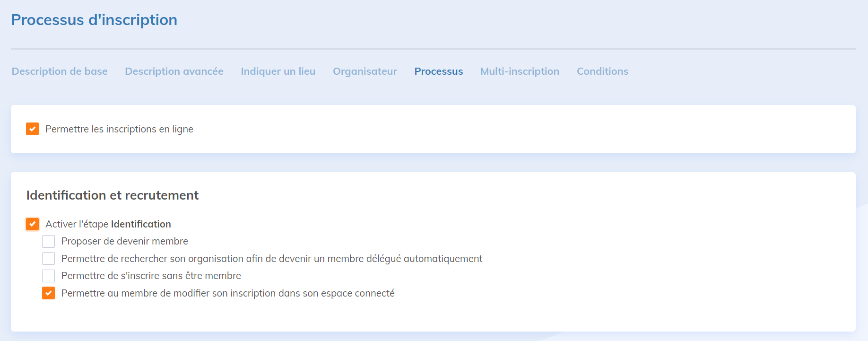Enable the rechercher son organisation checkbox
Screen dimensions: 868x341
pos(49,259)
